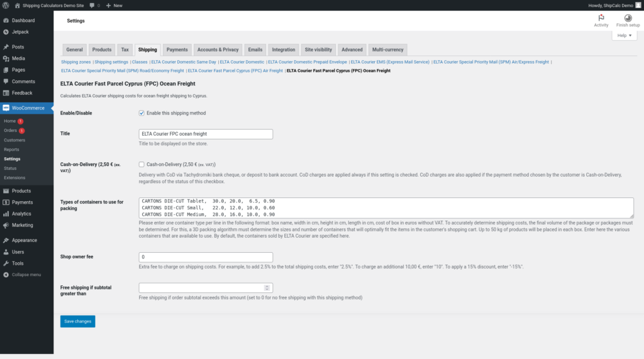Image resolution: width=644 pixels, height=359 pixels.
Task: Switch to the General tab
Action: point(74,50)
